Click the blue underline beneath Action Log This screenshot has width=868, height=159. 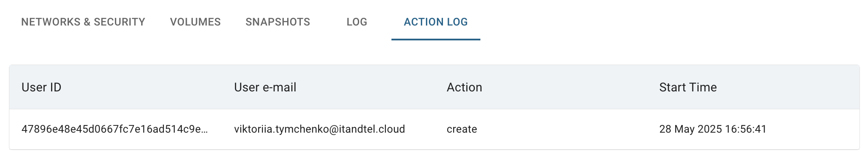tap(436, 39)
